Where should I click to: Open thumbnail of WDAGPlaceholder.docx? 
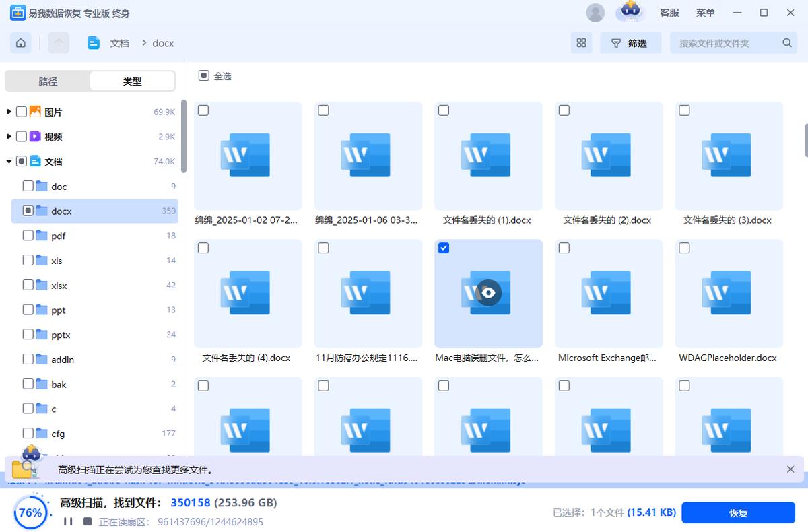click(x=729, y=293)
